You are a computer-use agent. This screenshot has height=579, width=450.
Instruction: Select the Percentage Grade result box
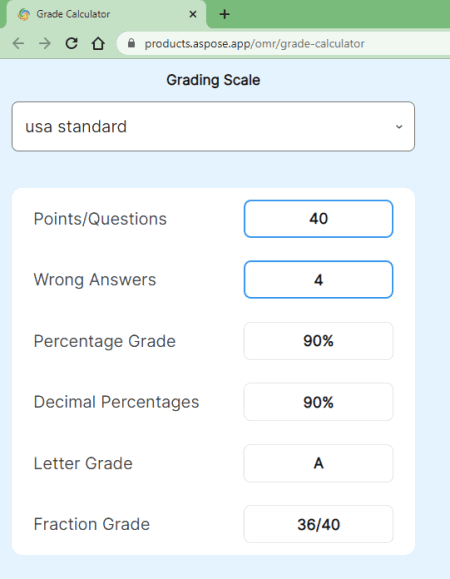pos(318,341)
